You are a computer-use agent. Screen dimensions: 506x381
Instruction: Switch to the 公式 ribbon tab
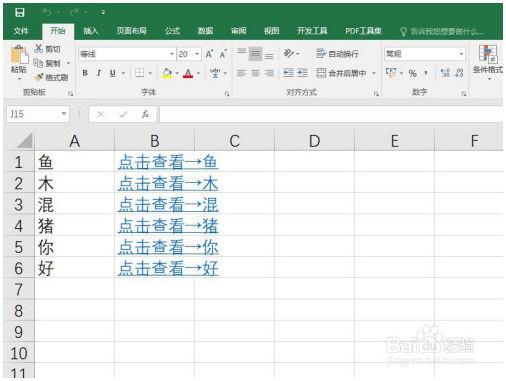click(x=172, y=31)
